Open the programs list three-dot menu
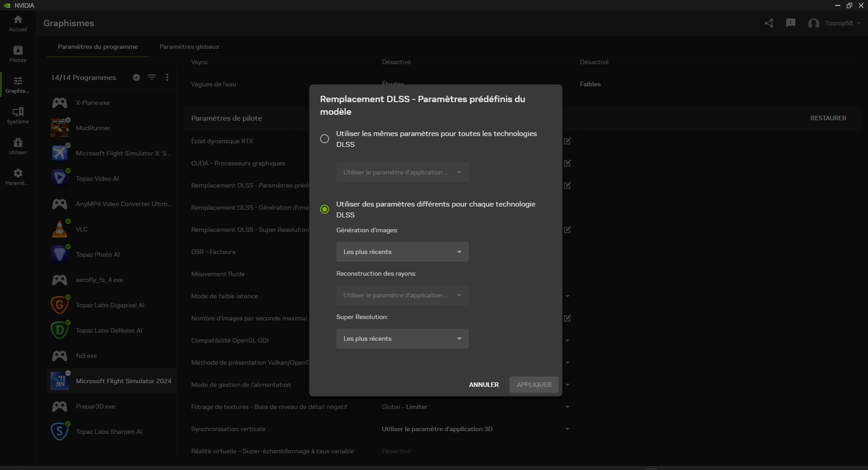Viewport: 868px width, 470px height. [167, 78]
